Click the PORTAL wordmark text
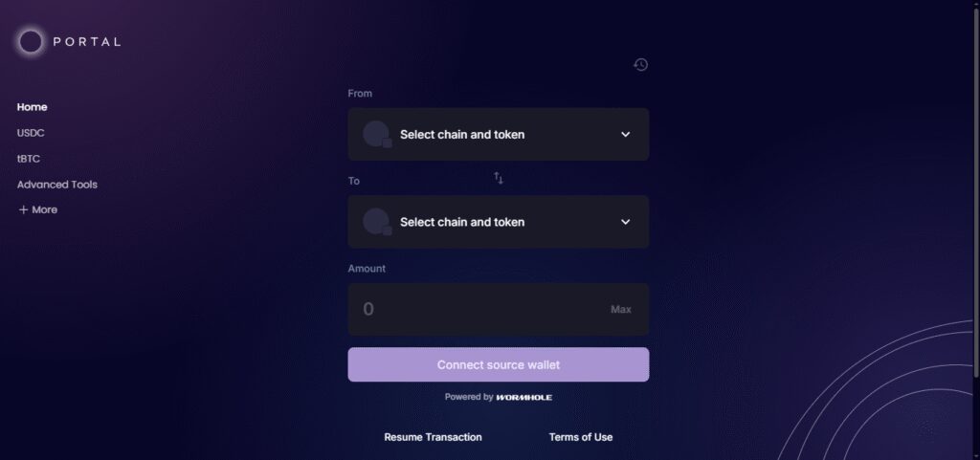This screenshot has width=980, height=460. [87, 42]
